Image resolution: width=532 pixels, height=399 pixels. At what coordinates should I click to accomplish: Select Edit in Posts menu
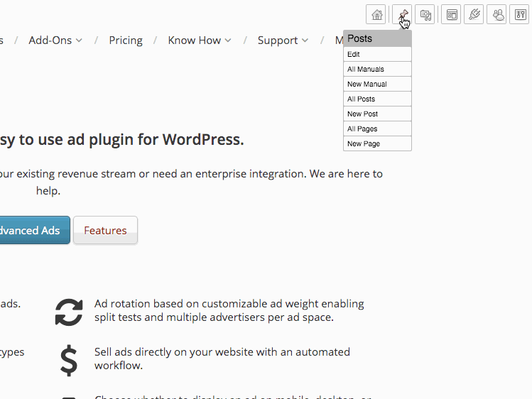(377, 54)
